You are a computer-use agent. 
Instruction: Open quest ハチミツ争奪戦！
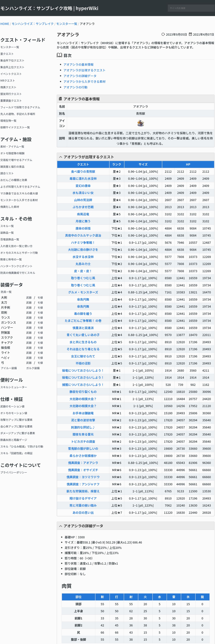pos(83,242)
